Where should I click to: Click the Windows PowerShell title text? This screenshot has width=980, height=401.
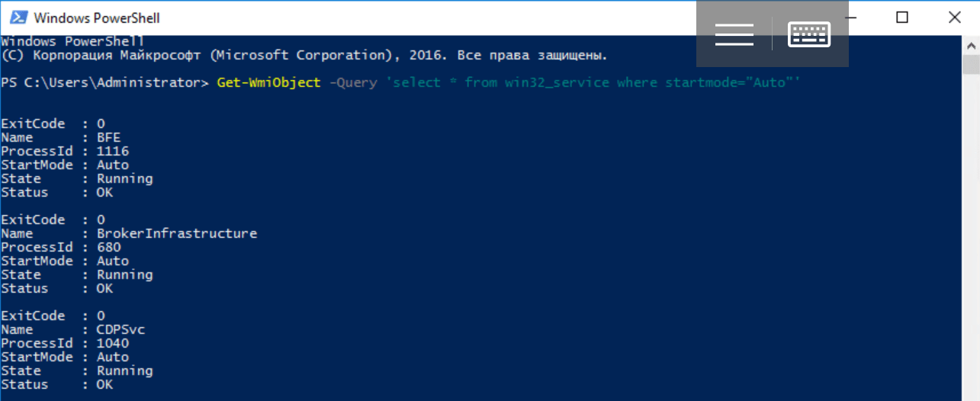(97, 18)
